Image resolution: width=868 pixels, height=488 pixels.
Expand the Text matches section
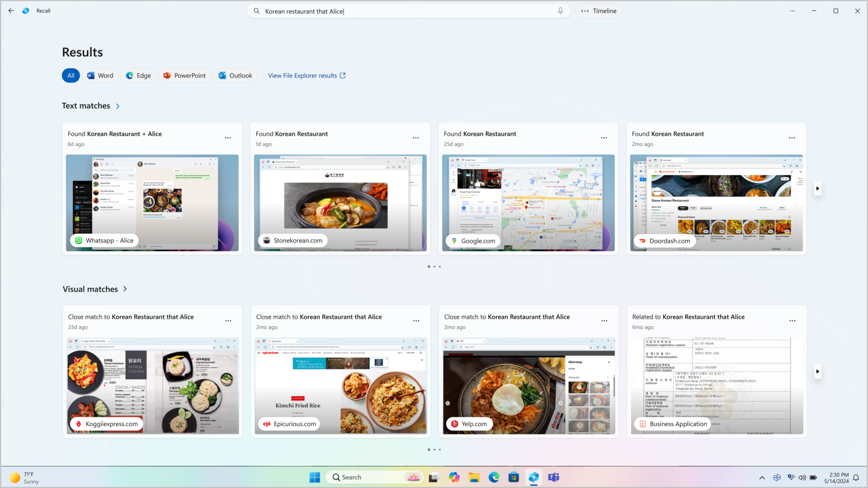[118, 106]
